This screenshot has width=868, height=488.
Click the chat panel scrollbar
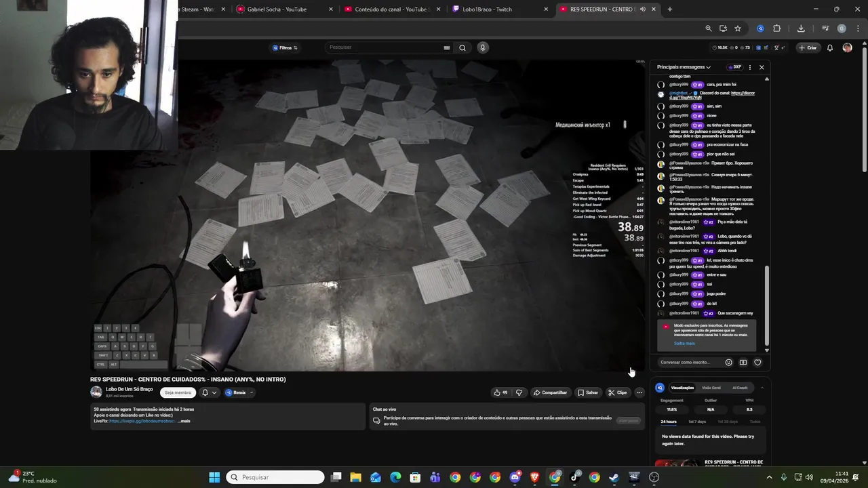coord(767,305)
